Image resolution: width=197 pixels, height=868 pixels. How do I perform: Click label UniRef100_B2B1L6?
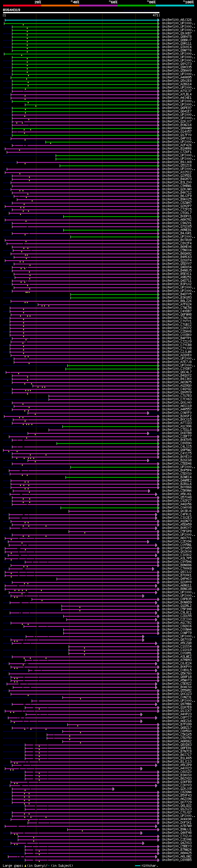(x=176, y=484)
